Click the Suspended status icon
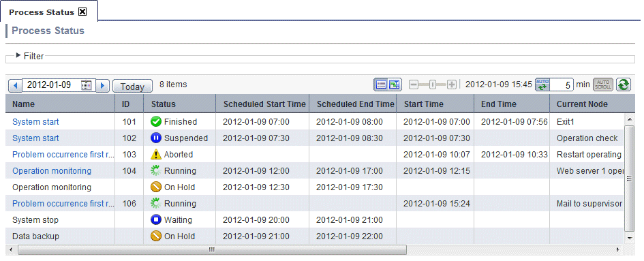 pos(155,138)
